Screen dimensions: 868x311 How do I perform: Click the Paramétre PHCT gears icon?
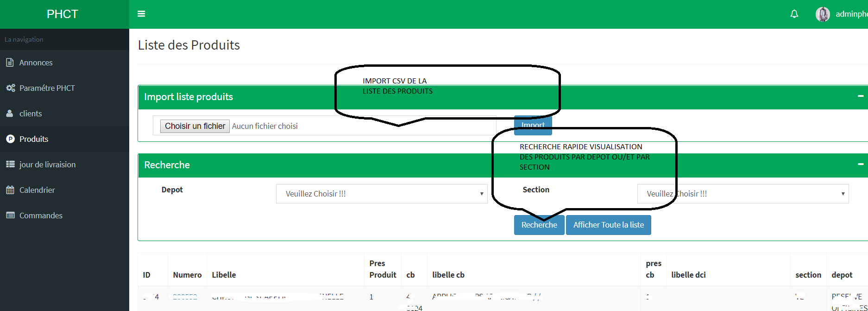pyautogui.click(x=10, y=88)
